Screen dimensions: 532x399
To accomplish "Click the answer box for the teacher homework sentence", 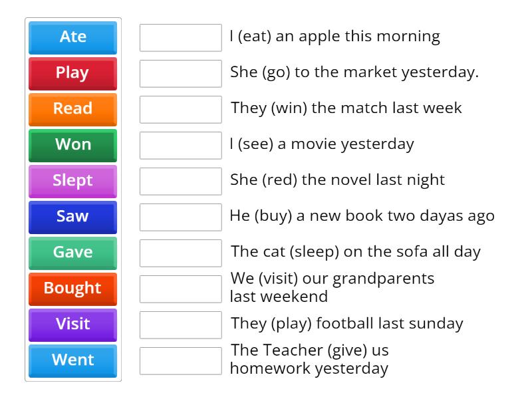I will coord(180,360).
